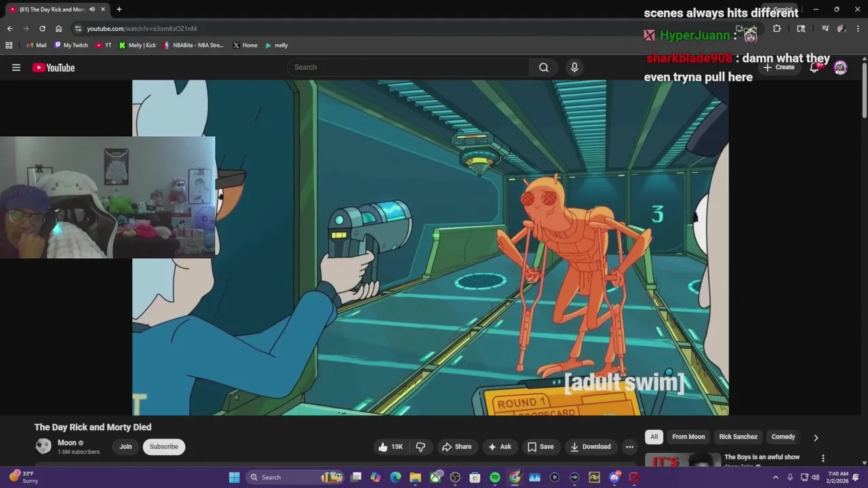Like the video with thumbs up
This screenshot has width=868, height=488.
tap(391, 447)
